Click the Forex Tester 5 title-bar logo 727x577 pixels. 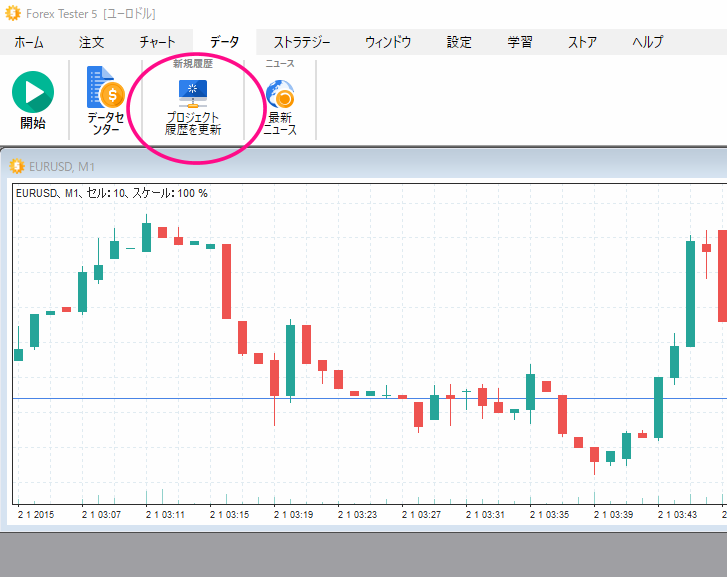[13, 13]
